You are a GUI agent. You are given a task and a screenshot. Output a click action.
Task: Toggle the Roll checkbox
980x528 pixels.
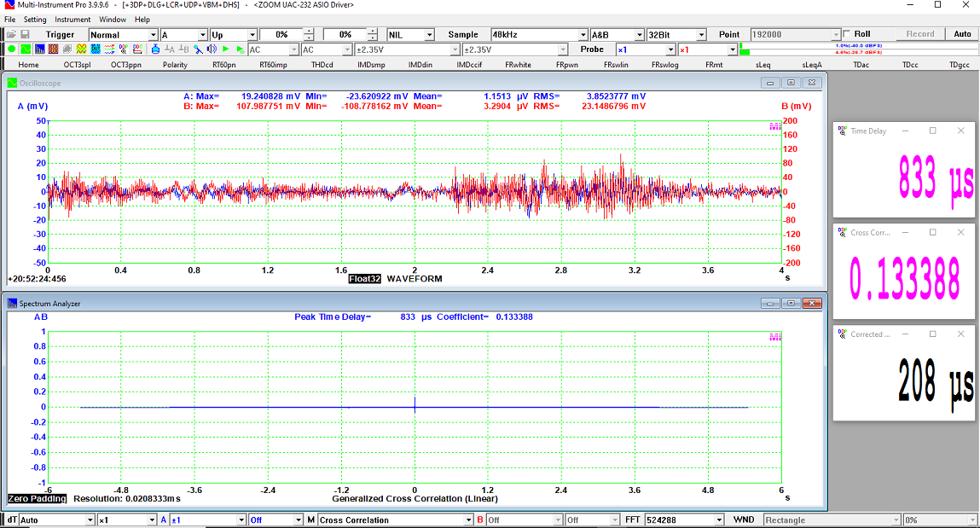(x=847, y=35)
